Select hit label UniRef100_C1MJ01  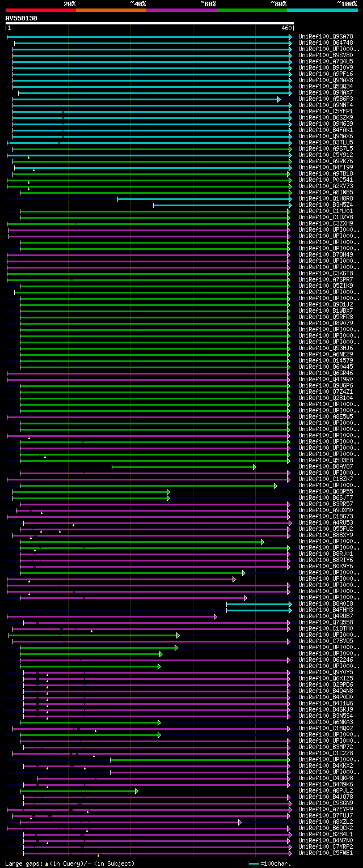point(326,211)
